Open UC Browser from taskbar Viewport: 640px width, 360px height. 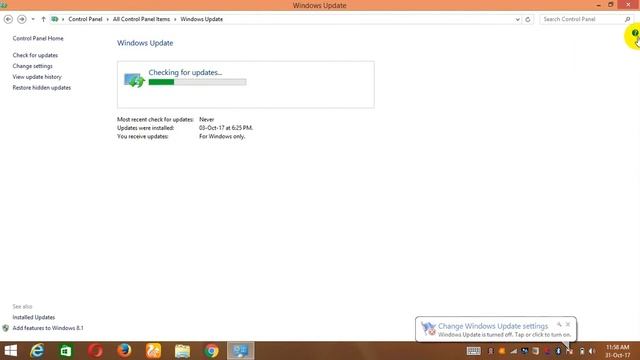click(x=153, y=351)
